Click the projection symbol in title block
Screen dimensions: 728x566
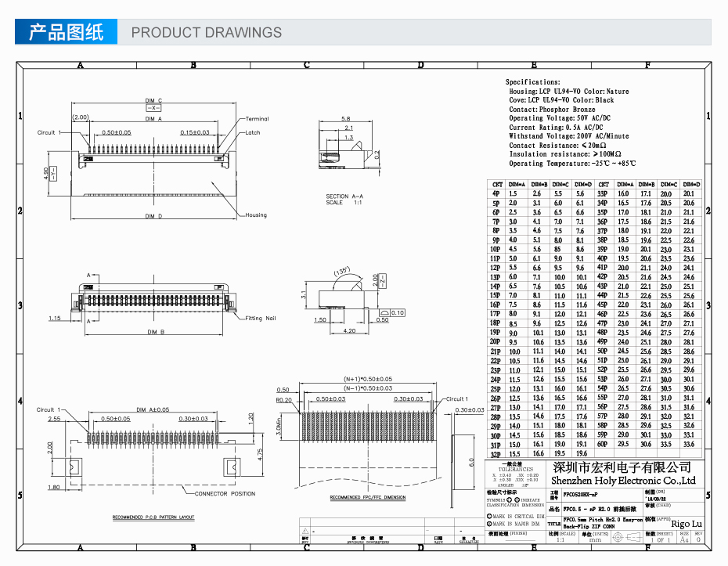(628, 537)
